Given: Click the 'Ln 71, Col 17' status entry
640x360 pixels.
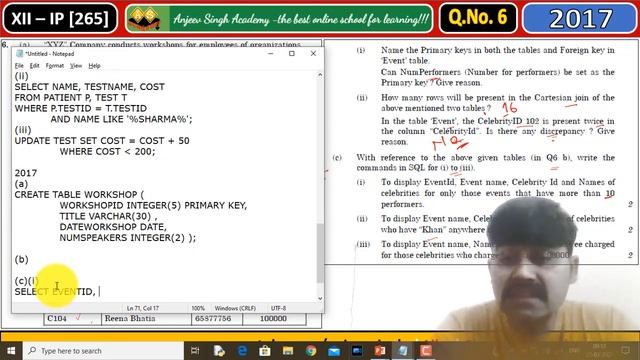Looking at the screenshot, I should 142,308.
